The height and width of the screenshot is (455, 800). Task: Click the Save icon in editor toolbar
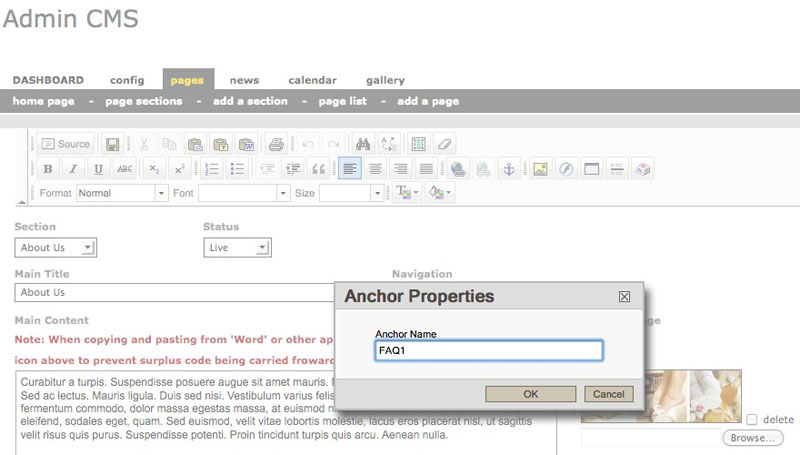tap(113, 144)
